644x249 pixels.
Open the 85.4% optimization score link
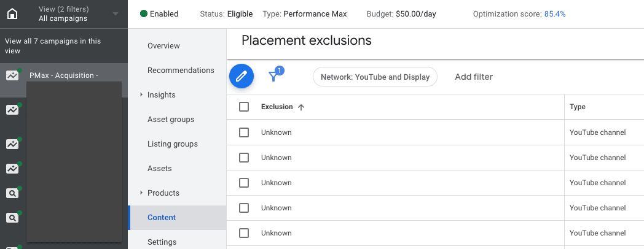pos(555,13)
